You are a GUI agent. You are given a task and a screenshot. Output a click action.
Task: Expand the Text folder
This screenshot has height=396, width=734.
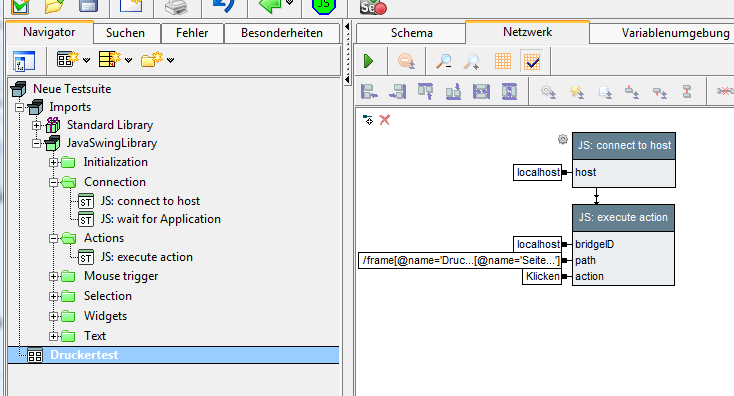click(x=53, y=336)
